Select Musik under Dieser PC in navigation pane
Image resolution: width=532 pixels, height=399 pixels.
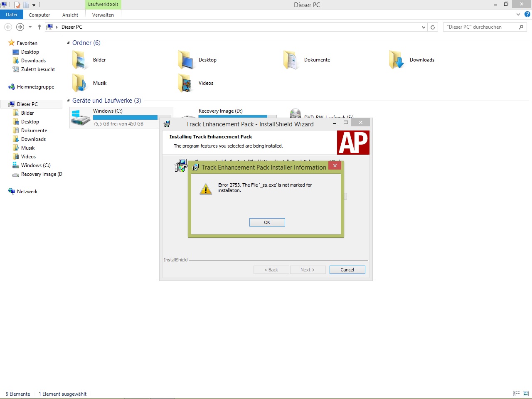pyautogui.click(x=28, y=148)
